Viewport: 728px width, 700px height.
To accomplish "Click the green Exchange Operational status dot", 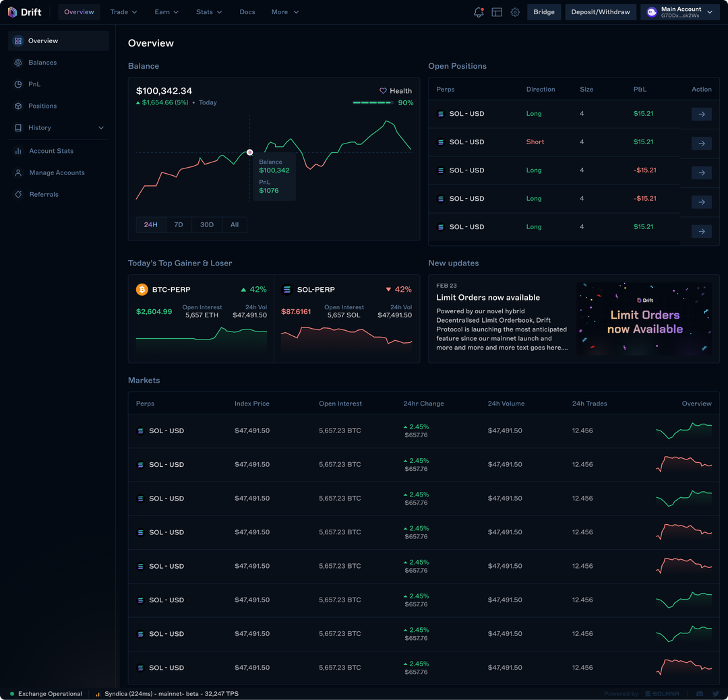I will tap(12, 693).
